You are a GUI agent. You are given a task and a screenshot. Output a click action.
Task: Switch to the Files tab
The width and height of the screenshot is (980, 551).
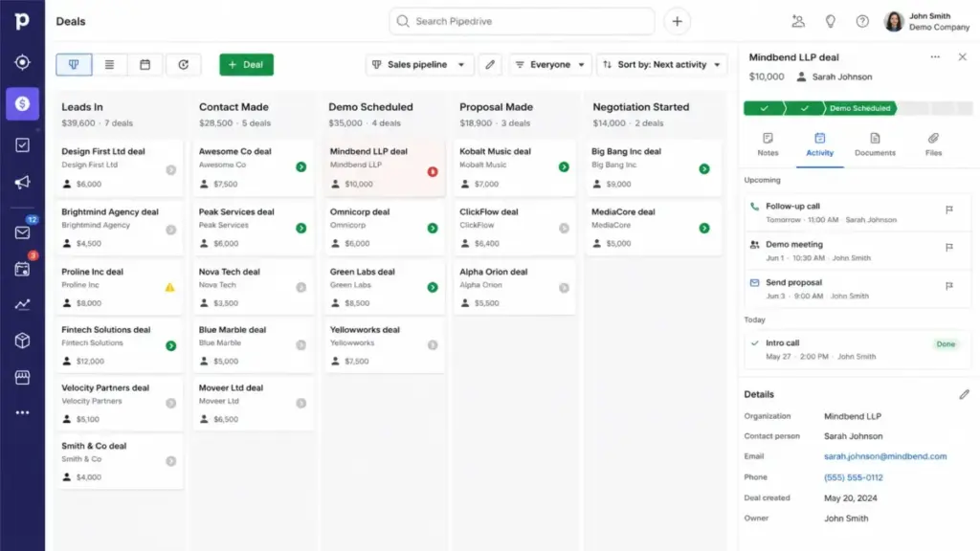(933, 144)
